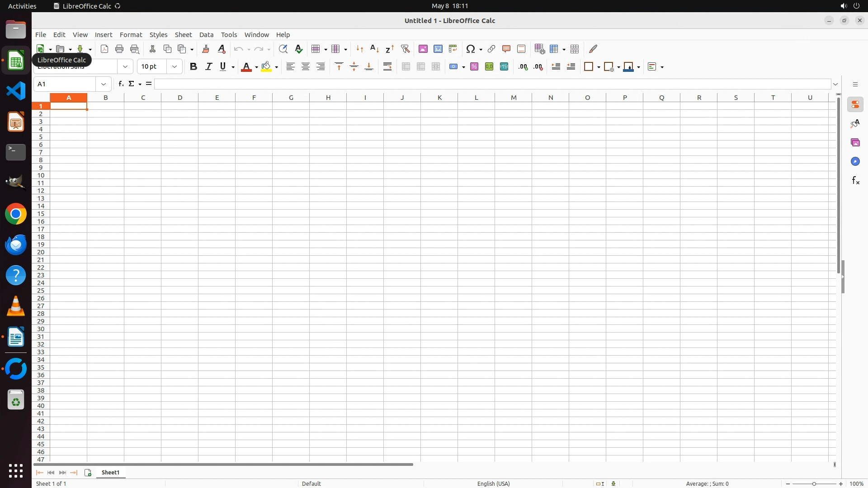Click the Clone Formatting paintbrush

206,49
